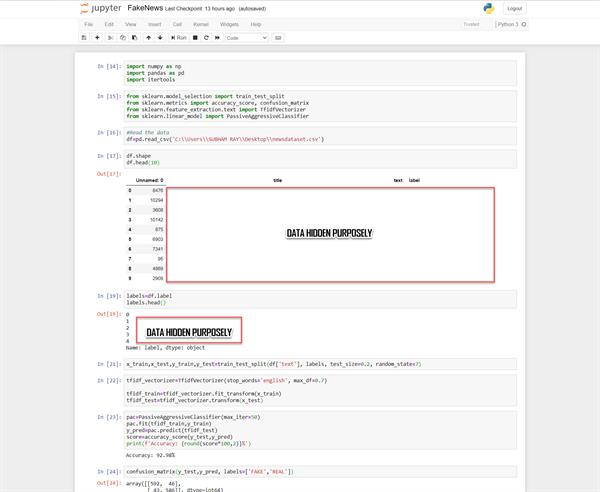Screen dimensions: 600x492
Task: Insert a cell below with plus icon
Action: pos(97,37)
